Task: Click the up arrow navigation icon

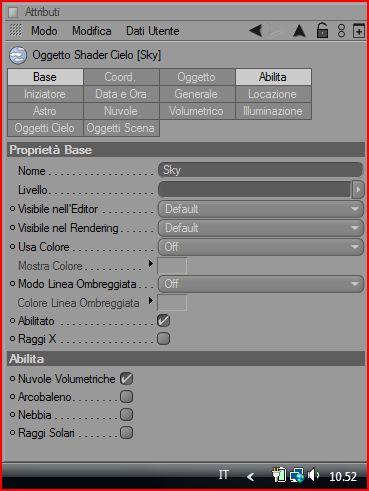Action: 299,31
